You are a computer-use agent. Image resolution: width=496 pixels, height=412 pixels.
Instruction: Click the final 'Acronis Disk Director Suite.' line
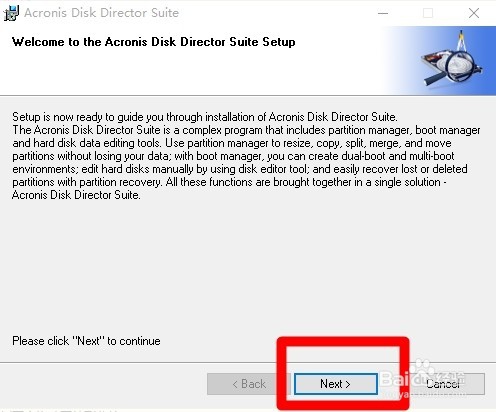coord(76,195)
